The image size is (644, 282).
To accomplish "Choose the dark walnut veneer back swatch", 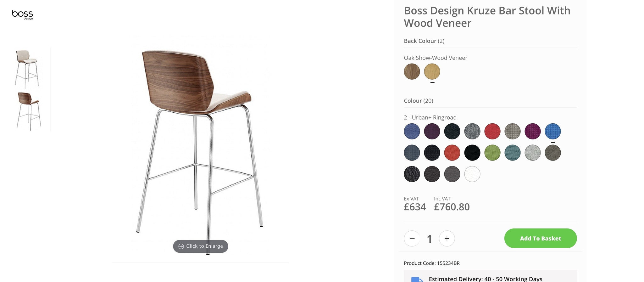I will (x=412, y=71).
